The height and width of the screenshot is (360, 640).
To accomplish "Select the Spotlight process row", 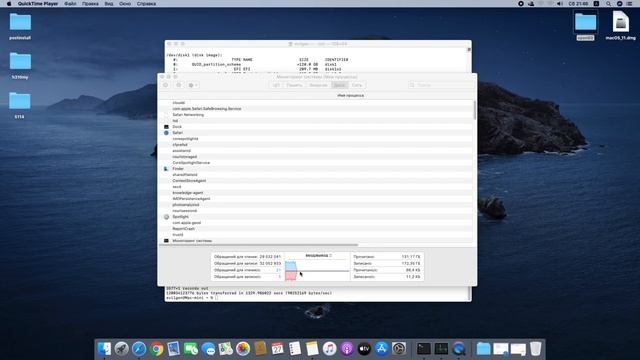I will tap(316, 217).
